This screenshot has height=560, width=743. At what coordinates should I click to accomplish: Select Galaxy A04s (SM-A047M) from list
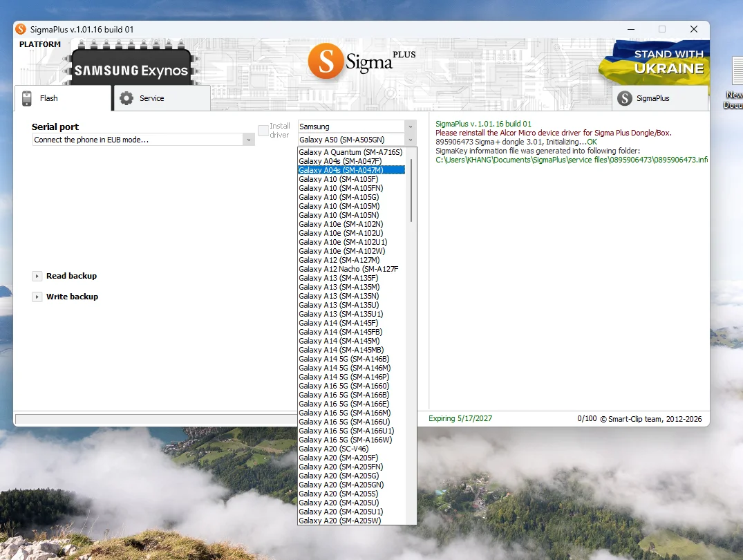point(351,170)
